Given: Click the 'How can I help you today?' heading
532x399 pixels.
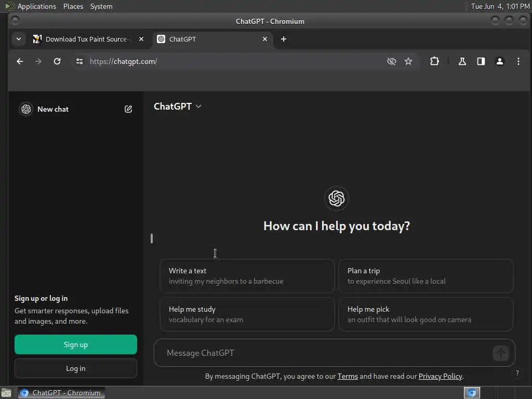Looking at the screenshot, I should pos(337,226).
